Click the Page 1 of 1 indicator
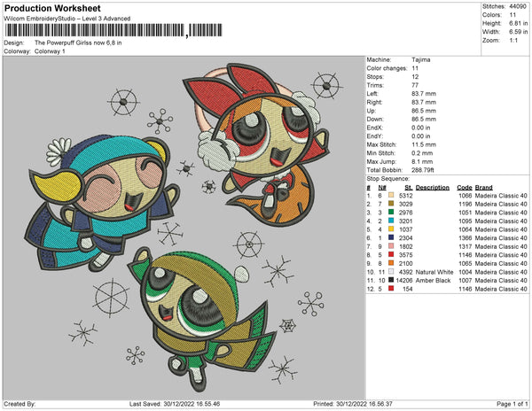This screenshot has height=411, width=532. [x=512, y=404]
